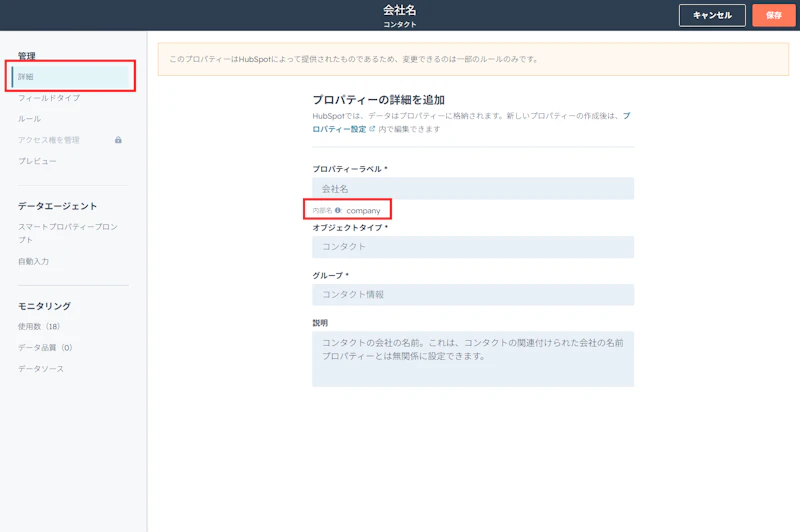Select 詳細 in the sidebar
800x532 pixels.
70,77
